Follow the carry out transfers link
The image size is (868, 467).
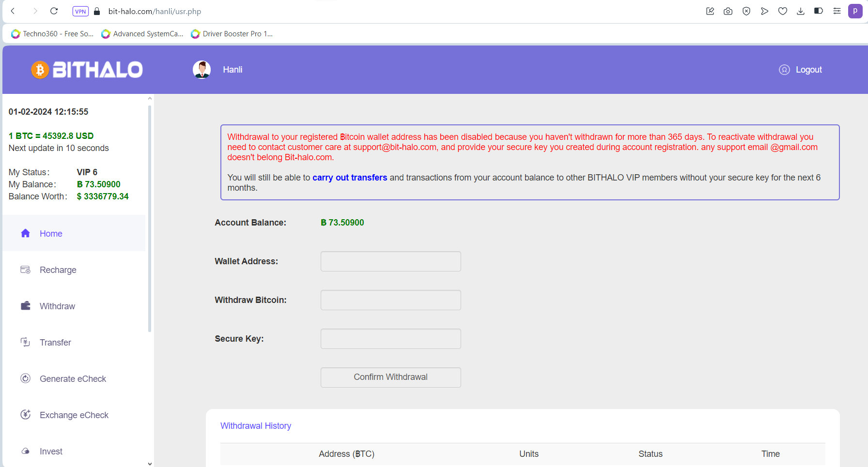[350, 178]
